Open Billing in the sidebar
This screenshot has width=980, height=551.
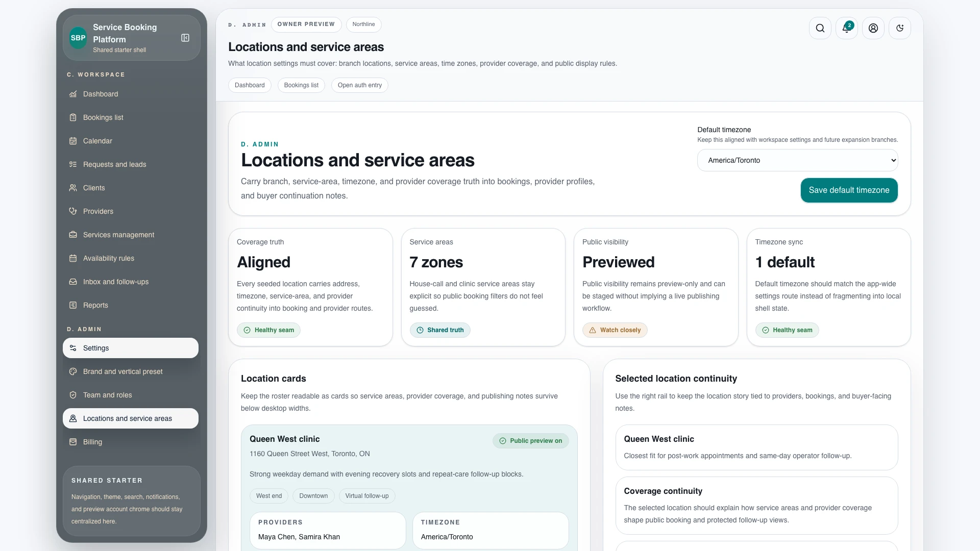coord(131,442)
